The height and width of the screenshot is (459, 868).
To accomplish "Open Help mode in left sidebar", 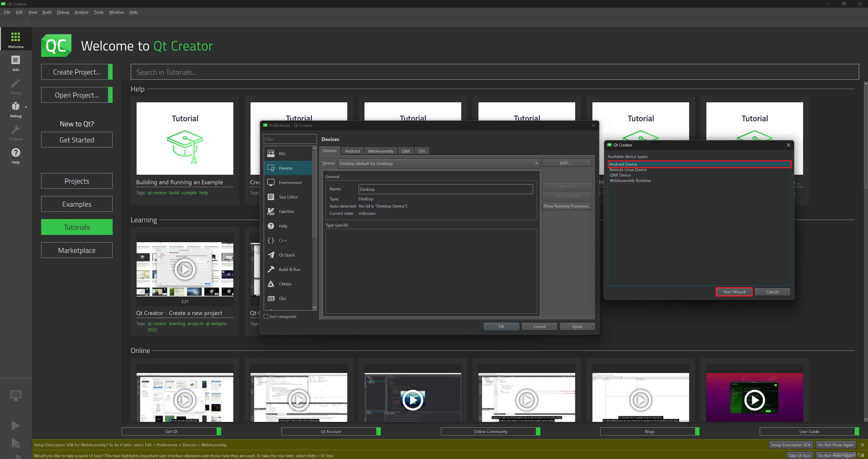I will click(16, 156).
